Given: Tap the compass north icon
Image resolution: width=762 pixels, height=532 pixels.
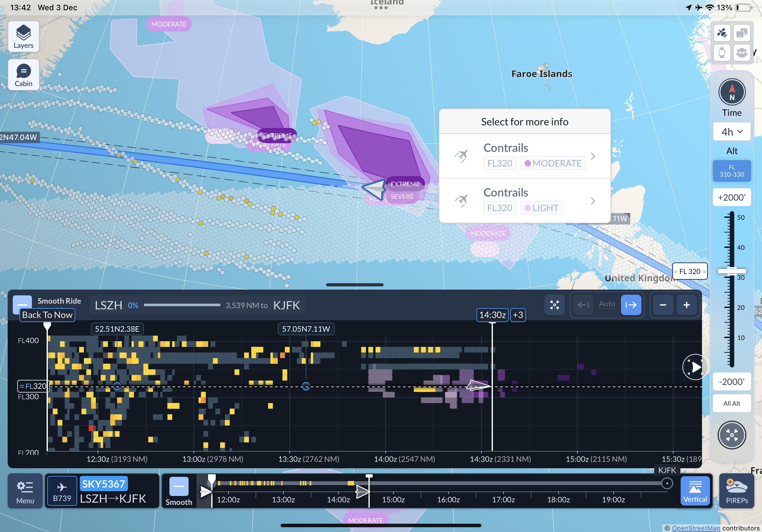Looking at the screenshot, I should tap(731, 92).
